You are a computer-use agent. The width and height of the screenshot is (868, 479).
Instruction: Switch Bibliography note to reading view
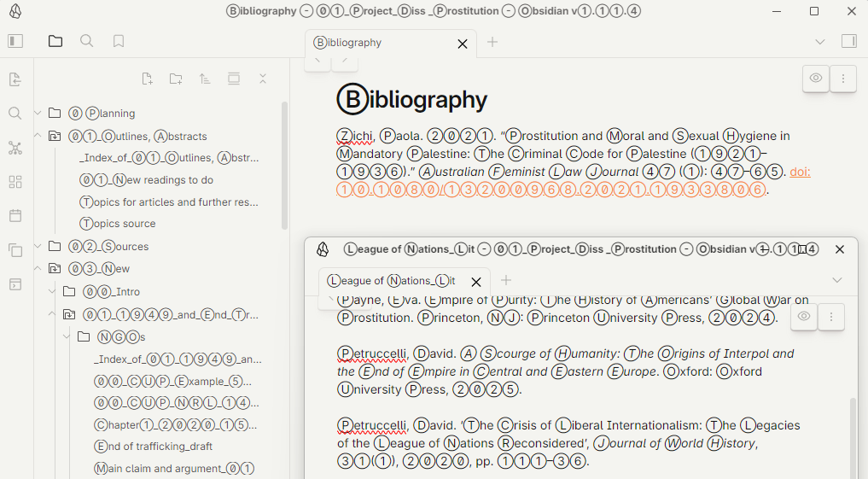(816, 79)
